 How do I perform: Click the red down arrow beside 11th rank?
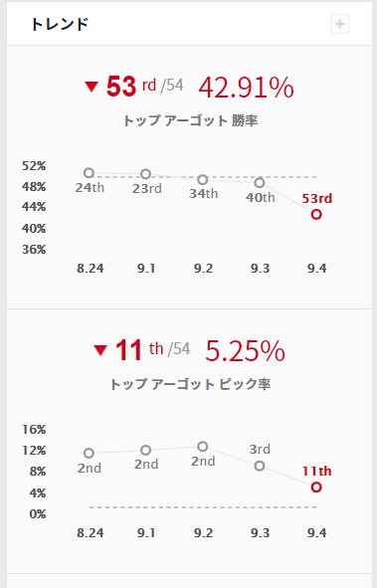coord(100,350)
